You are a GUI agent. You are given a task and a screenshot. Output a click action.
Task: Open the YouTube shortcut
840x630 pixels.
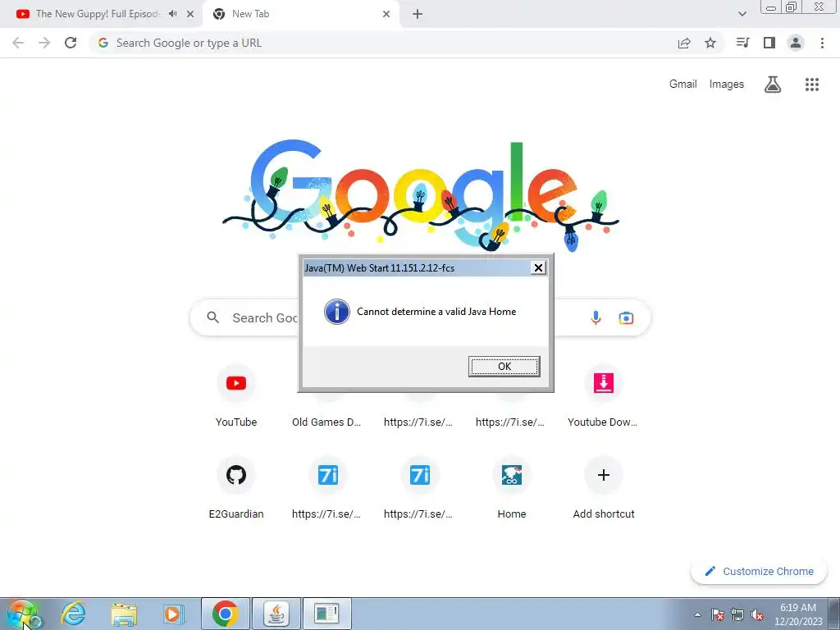[236, 396]
